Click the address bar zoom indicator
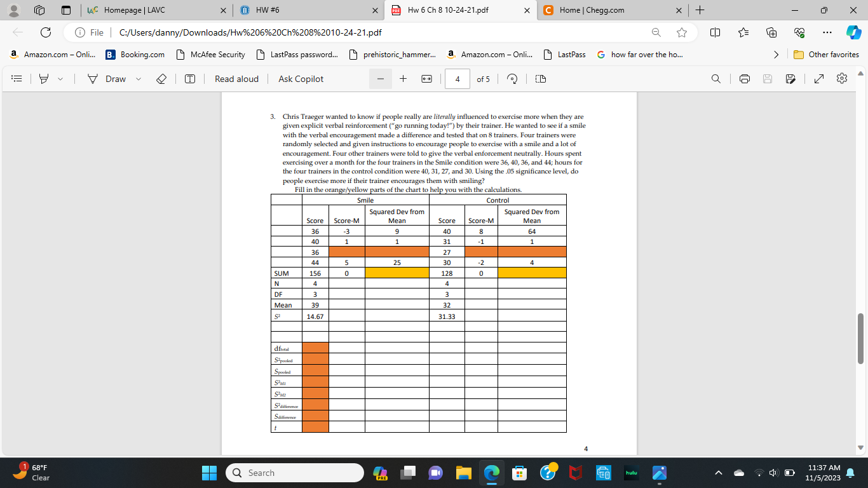This screenshot has height=488, width=868. click(x=656, y=32)
